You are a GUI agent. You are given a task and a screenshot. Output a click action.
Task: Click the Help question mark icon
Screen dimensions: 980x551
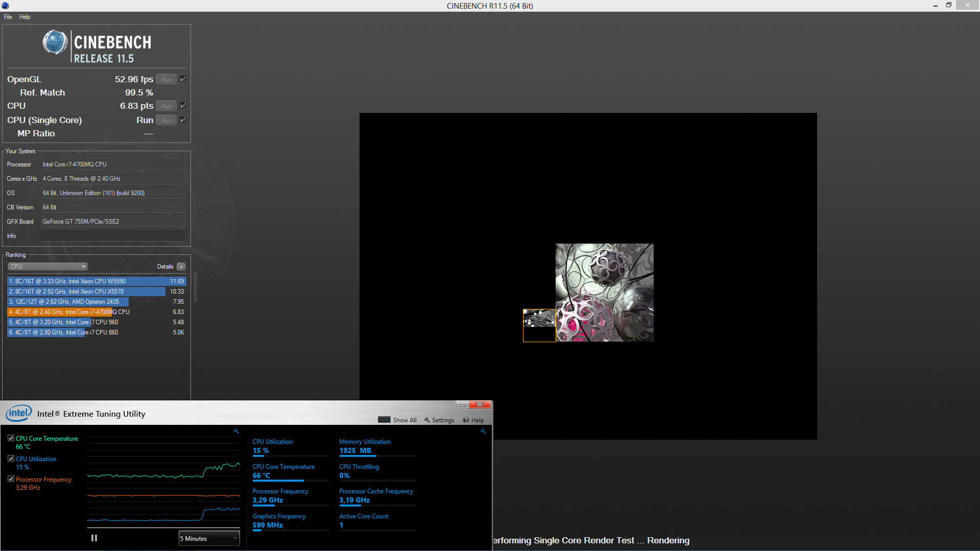466,420
